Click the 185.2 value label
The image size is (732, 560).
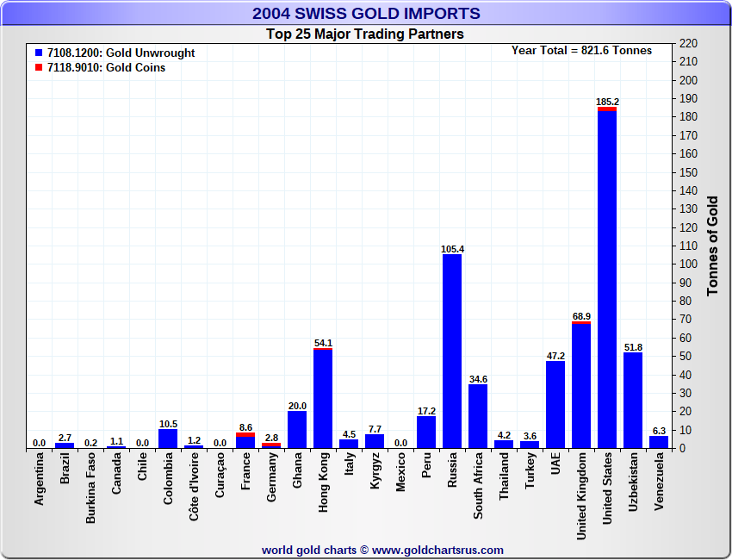pyautogui.click(x=607, y=102)
